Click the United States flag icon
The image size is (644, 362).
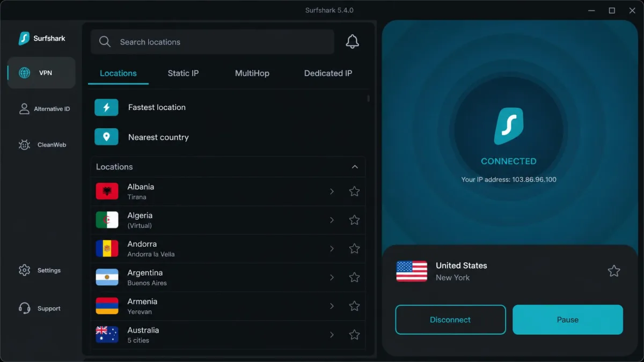pos(412,271)
